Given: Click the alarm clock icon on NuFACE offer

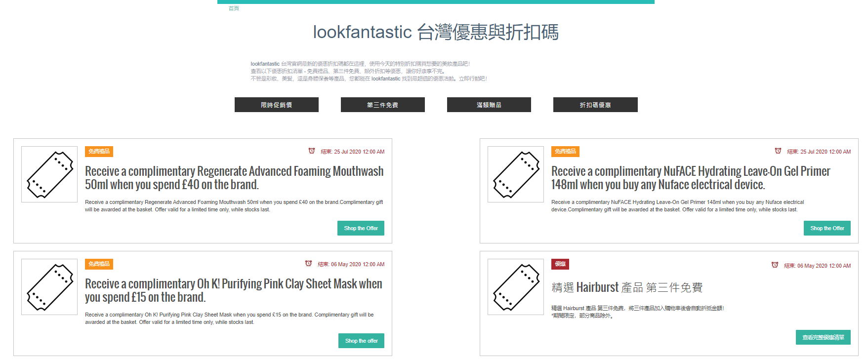Looking at the screenshot, I should pos(778,151).
